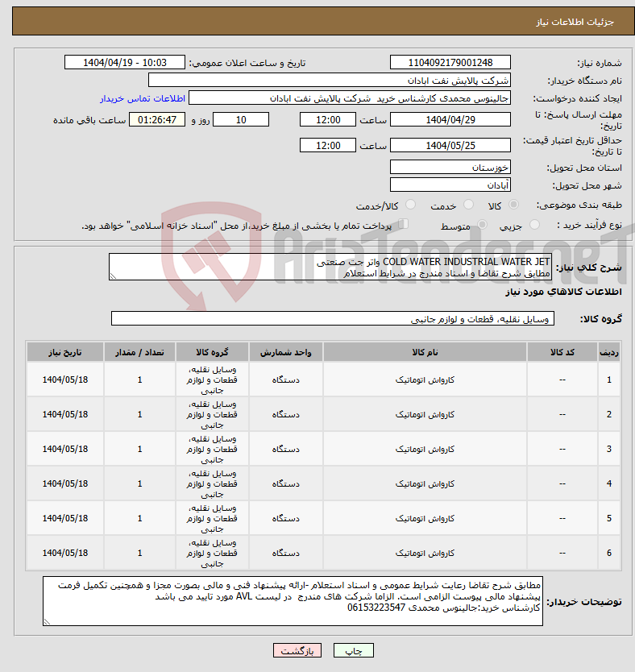Click the request creator field
The height and width of the screenshot is (672, 635).
pyautogui.click(x=350, y=98)
